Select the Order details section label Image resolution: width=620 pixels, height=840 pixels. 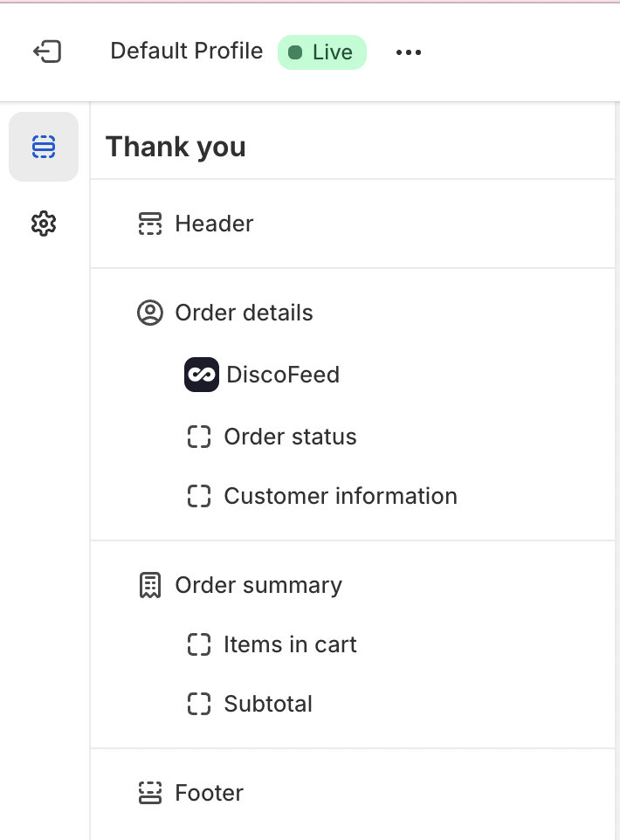coord(244,313)
